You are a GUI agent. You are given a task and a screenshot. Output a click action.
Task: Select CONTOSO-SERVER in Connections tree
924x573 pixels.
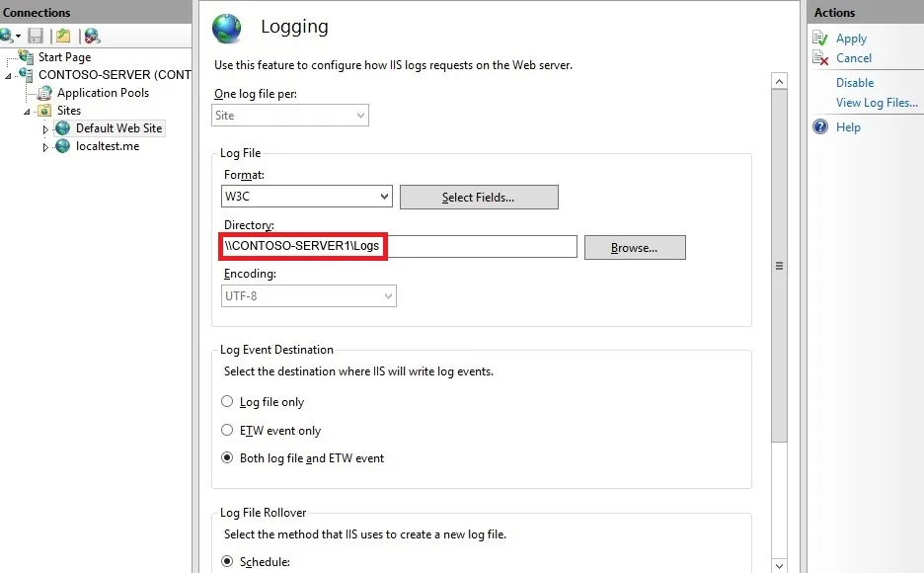(115, 74)
